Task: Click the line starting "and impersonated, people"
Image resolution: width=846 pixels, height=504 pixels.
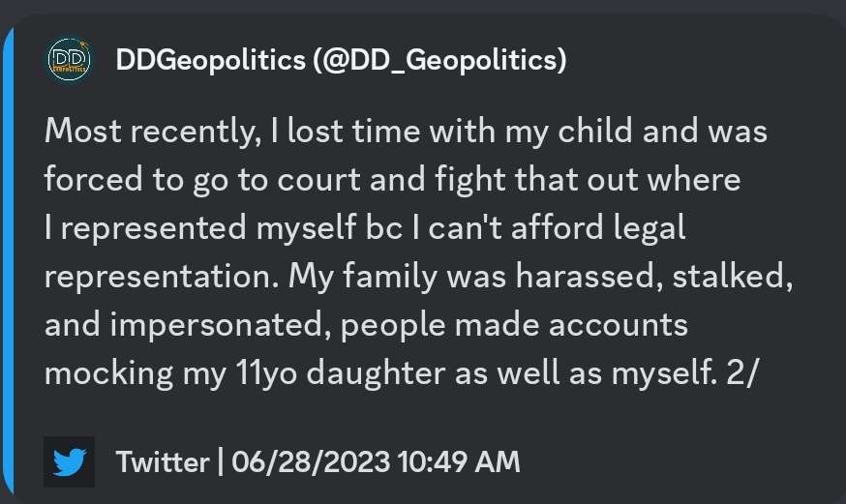Action: tap(366, 325)
